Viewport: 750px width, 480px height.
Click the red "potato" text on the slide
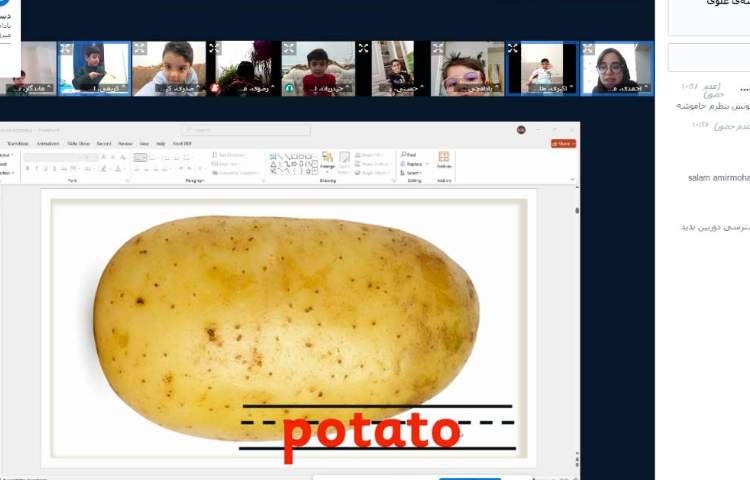(372, 435)
